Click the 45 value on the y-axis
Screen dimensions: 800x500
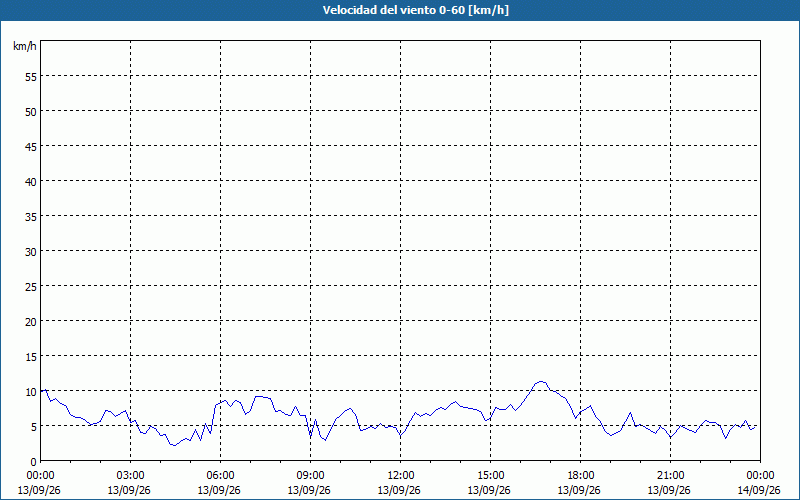(31, 146)
